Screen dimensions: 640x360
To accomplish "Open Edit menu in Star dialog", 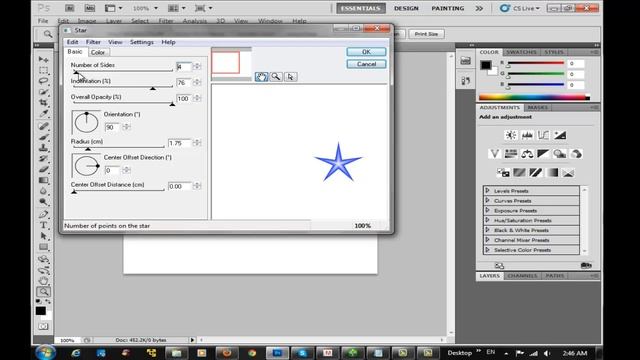I will (72, 42).
